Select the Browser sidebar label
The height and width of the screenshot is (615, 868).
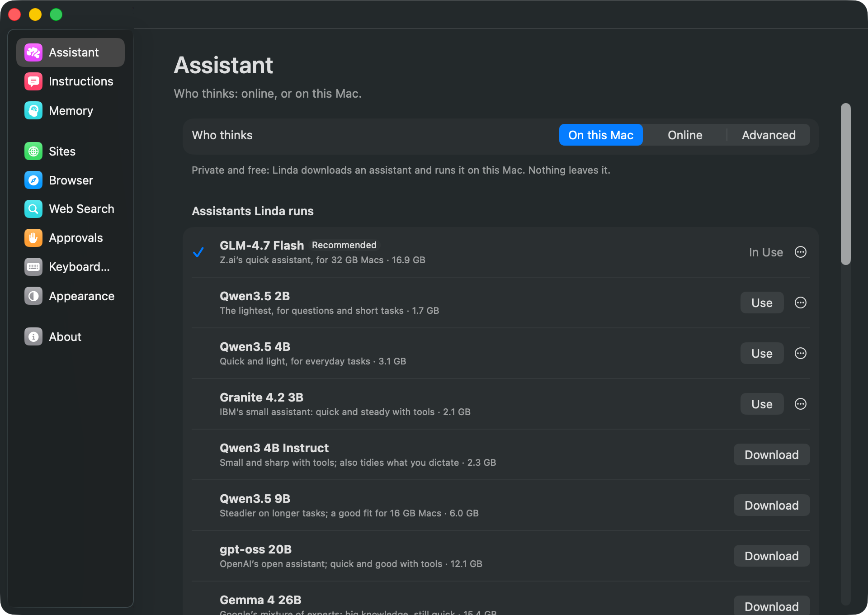[71, 180]
